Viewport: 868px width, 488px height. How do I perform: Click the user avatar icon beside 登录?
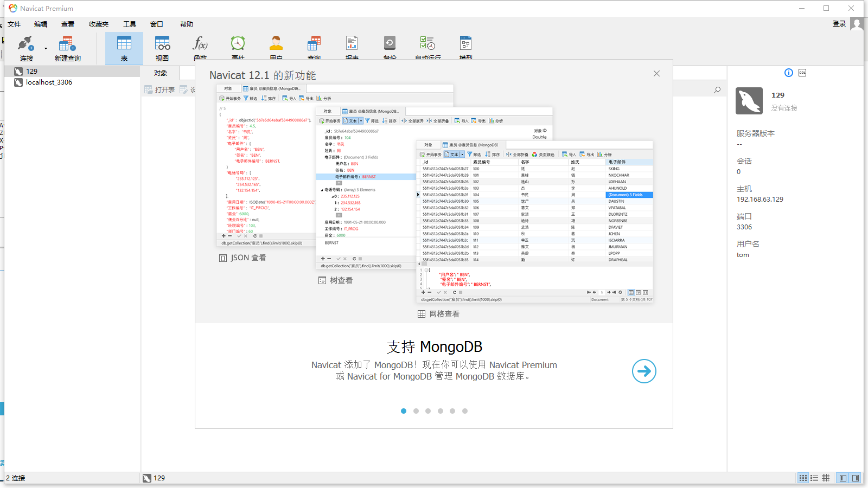857,24
